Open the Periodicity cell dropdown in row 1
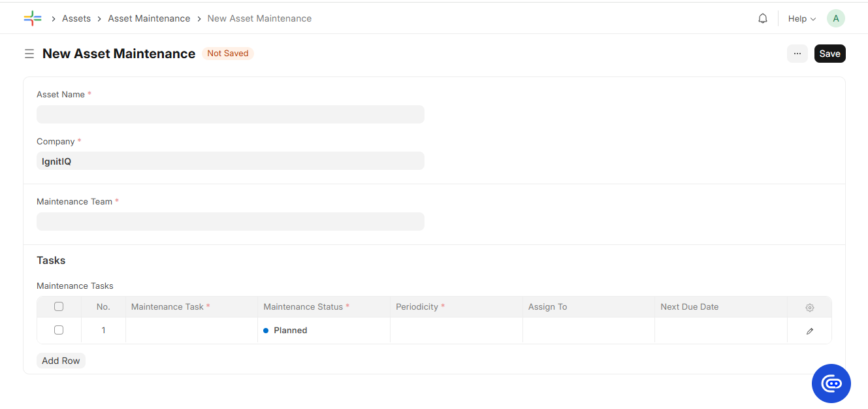The width and height of the screenshot is (868, 409). 457,331
